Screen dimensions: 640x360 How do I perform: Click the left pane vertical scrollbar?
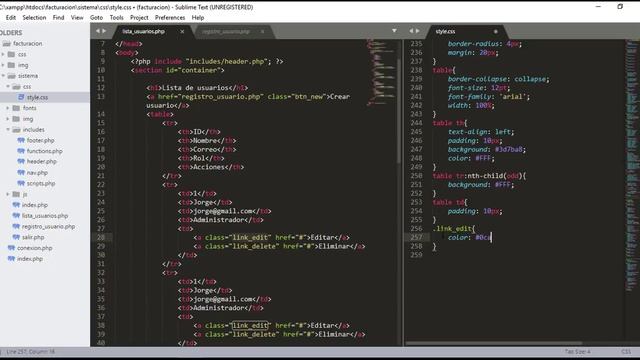coord(399,110)
